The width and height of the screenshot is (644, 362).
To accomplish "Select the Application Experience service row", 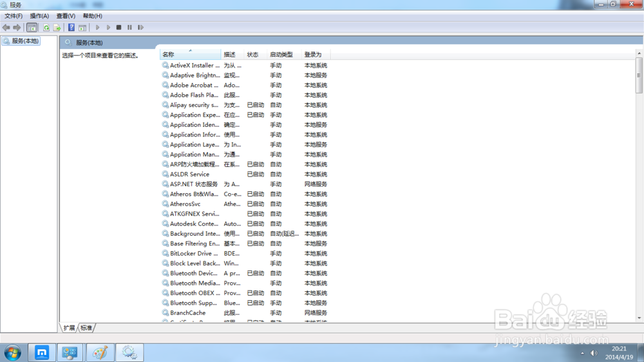I will point(244,115).
